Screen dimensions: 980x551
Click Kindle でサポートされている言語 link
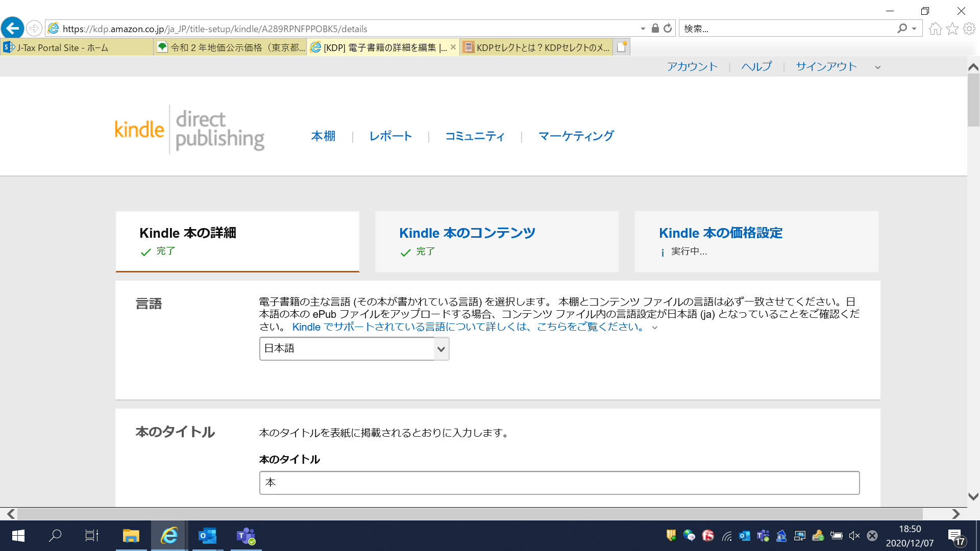tap(469, 327)
